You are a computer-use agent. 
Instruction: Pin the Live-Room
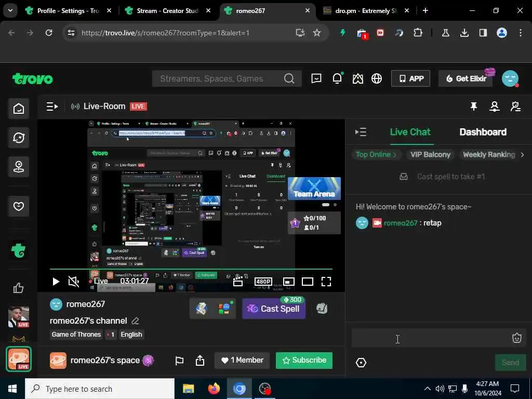(474, 107)
